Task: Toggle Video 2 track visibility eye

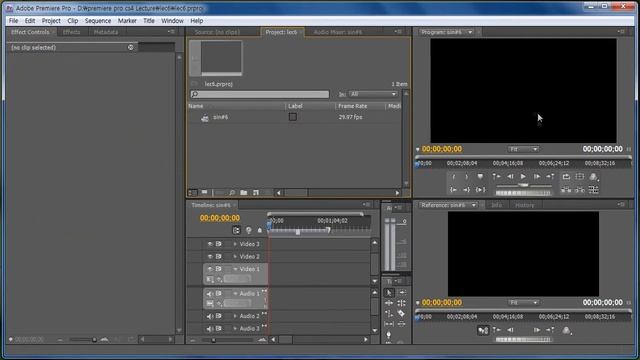Action: (x=210, y=257)
